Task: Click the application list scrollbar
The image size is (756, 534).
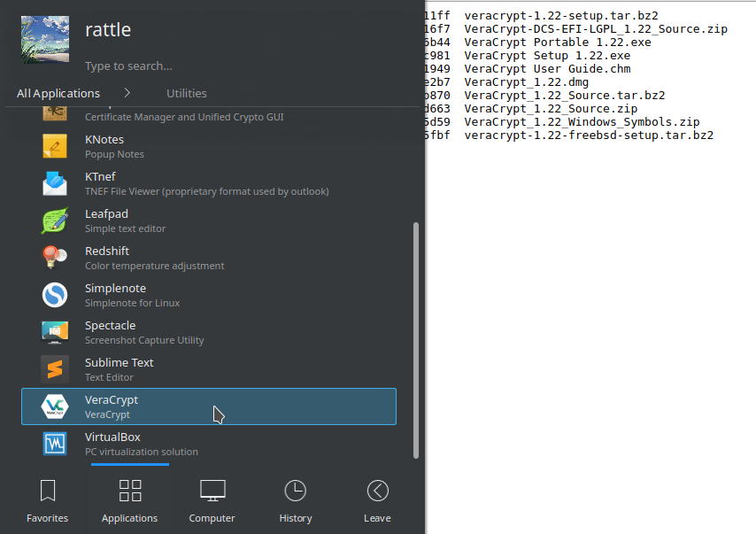Action: 415,340
